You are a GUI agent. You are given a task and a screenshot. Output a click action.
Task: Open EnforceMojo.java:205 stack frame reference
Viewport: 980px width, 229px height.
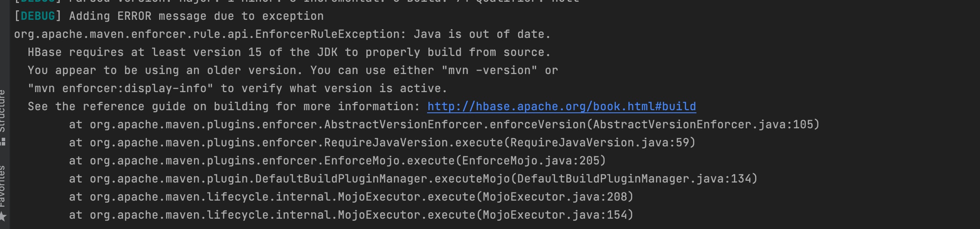(531, 161)
